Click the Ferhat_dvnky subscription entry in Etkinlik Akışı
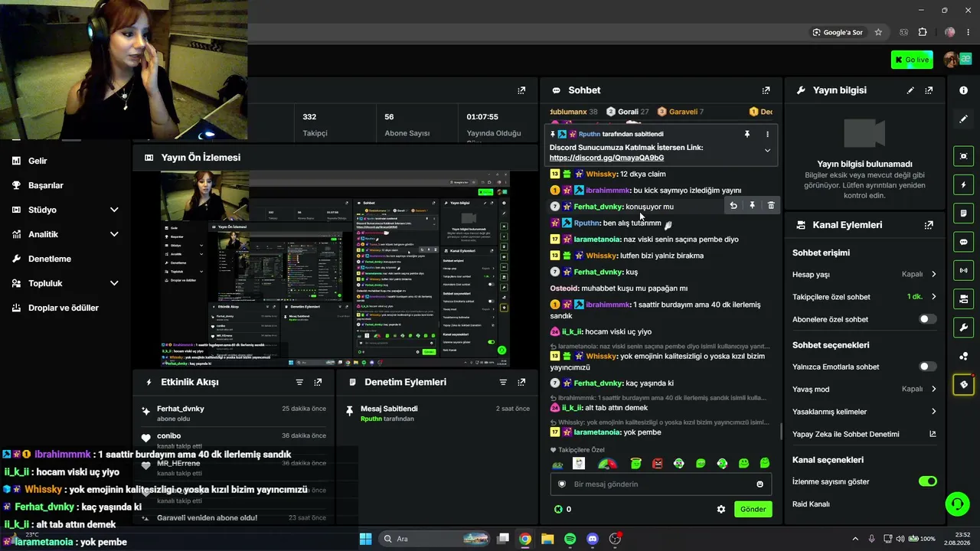 pos(235,413)
